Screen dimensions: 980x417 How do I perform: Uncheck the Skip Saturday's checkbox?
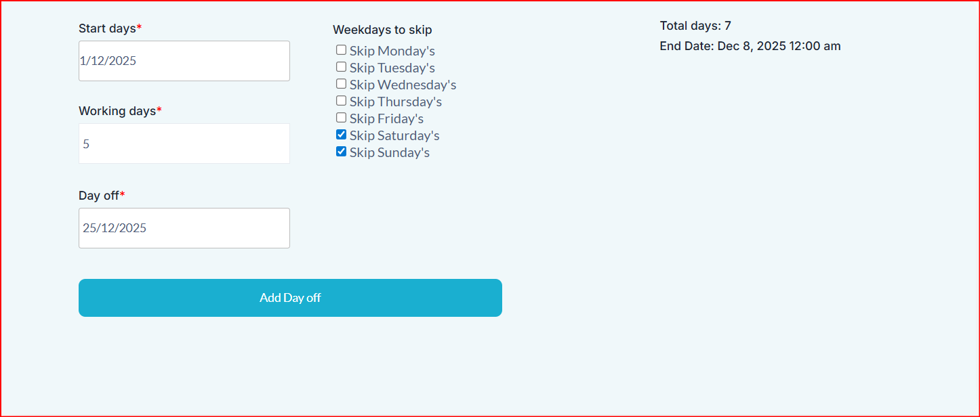[342, 135]
